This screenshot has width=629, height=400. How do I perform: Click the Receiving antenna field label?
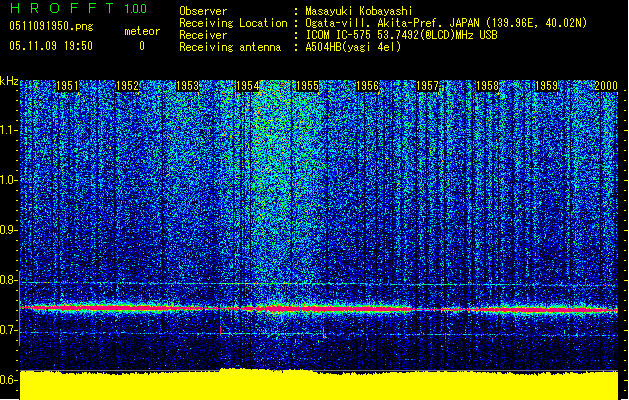230,47
